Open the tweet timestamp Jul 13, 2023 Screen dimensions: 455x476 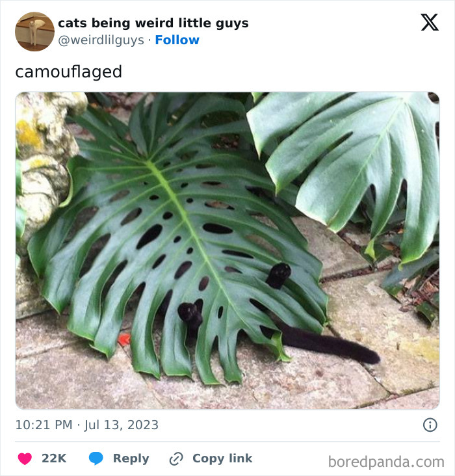86,425
